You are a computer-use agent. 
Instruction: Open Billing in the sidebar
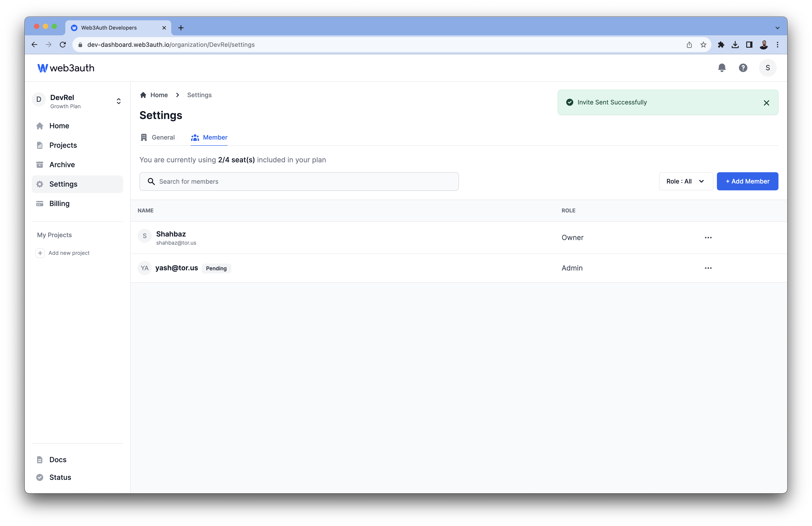[x=77, y=203]
